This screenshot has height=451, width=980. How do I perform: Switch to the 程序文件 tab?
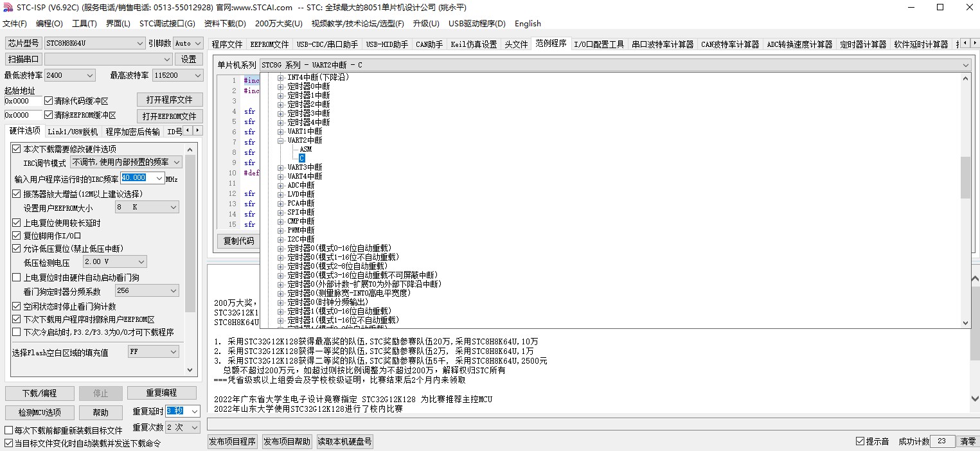point(227,44)
